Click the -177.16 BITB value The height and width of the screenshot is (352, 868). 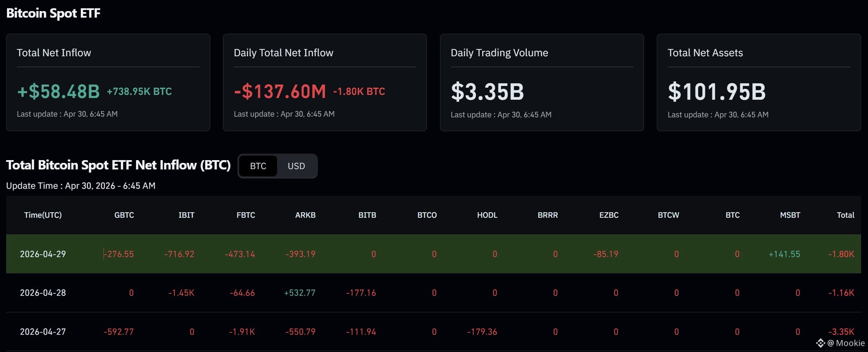361,293
